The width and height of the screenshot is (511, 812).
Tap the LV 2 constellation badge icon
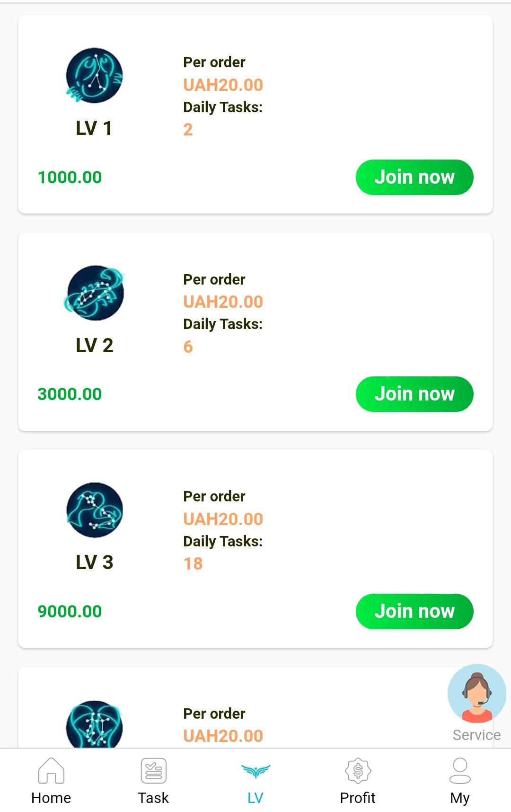pos(95,293)
